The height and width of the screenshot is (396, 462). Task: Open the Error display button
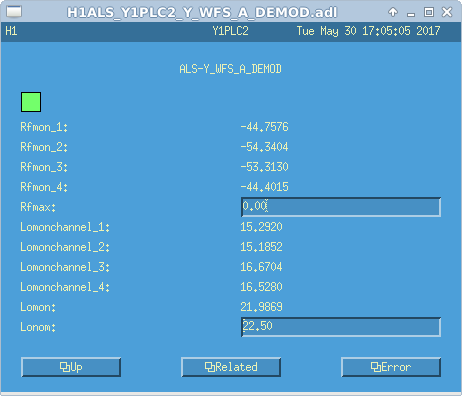(x=391, y=367)
